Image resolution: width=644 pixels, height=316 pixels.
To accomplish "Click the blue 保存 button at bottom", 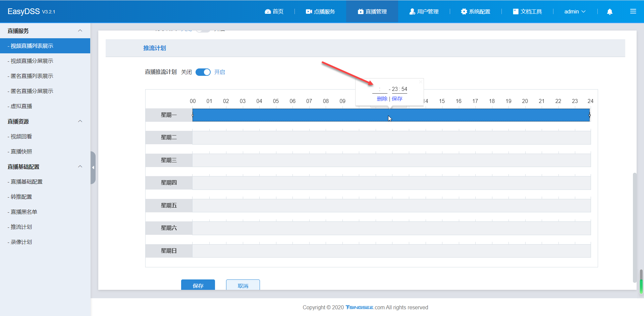I will coord(198,285).
